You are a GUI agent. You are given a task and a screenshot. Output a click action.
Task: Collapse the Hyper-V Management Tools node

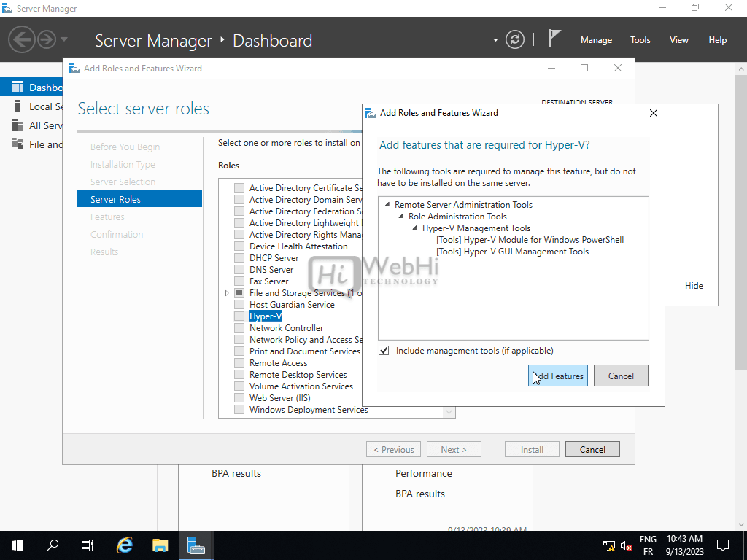pyautogui.click(x=414, y=228)
